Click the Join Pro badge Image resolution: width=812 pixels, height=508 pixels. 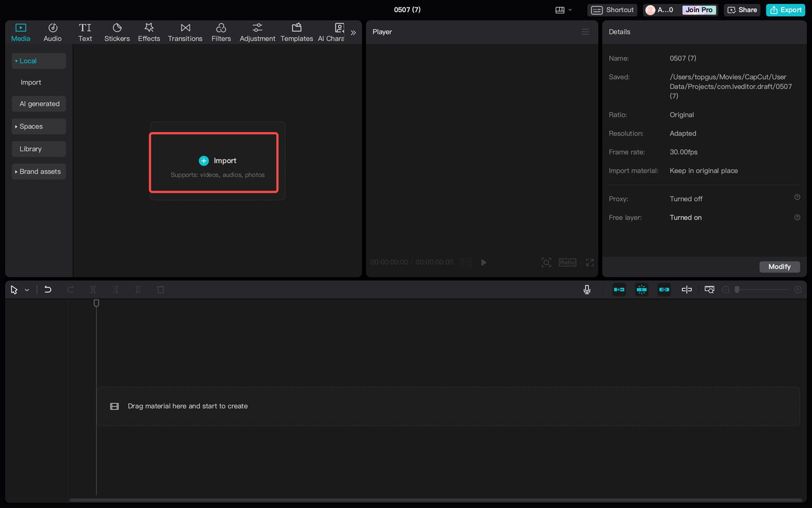(x=698, y=10)
